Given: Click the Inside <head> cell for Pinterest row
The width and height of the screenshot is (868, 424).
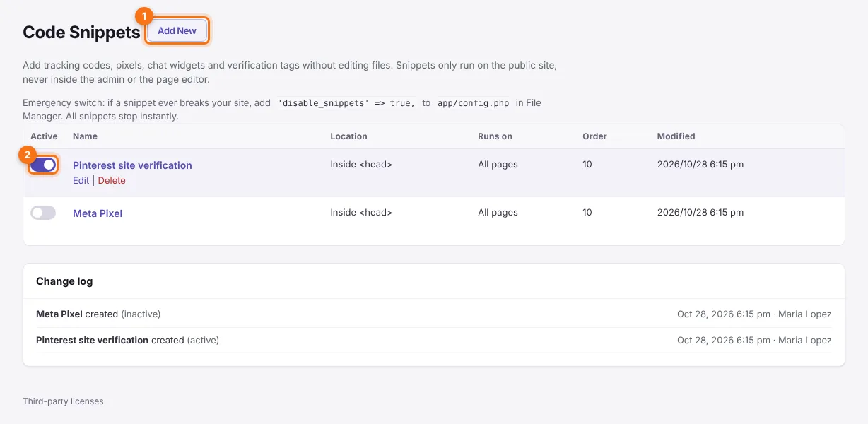Looking at the screenshot, I should pyautogui.click(x=361, y=165).
